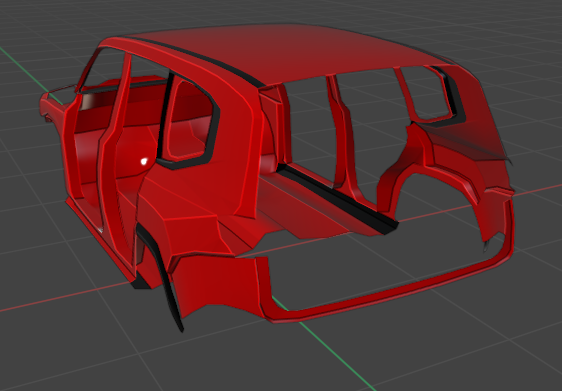Click the black right-side door sill
This screenshot has height=391, width=562.
337,197
